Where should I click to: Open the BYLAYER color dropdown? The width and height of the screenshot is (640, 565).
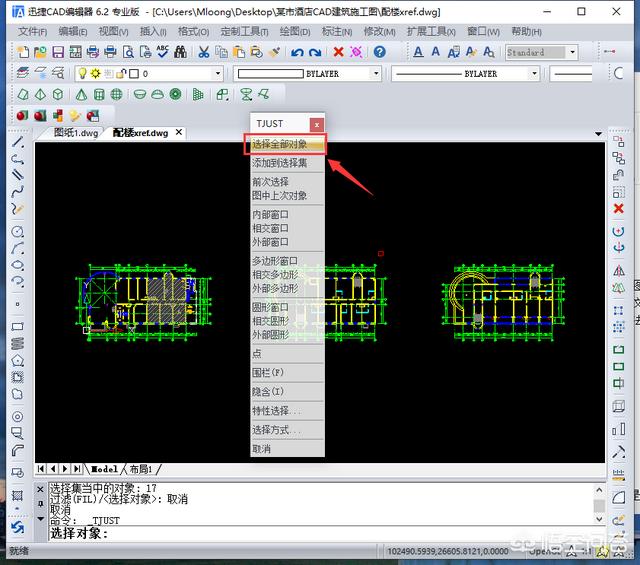(376, 73)
